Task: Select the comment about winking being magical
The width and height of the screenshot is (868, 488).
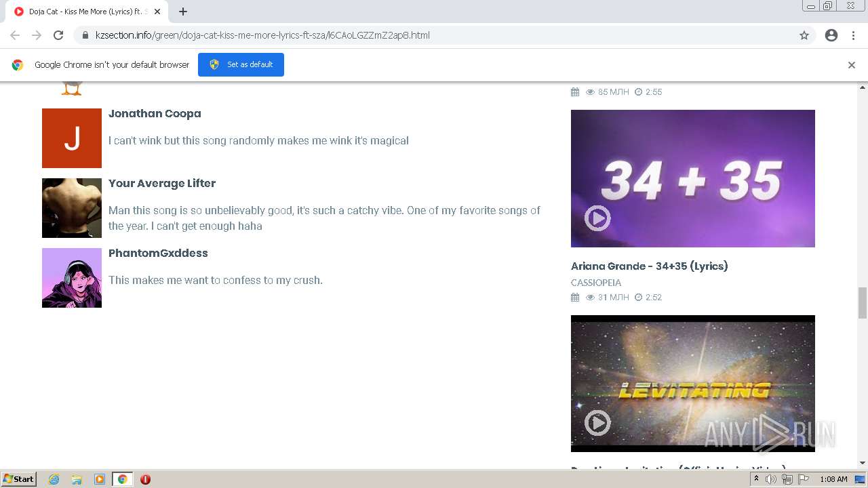Action: (258, 141)
